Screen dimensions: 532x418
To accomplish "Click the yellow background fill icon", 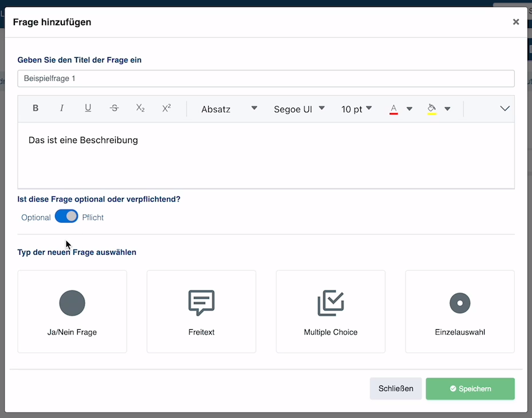I will pos(432,109).
